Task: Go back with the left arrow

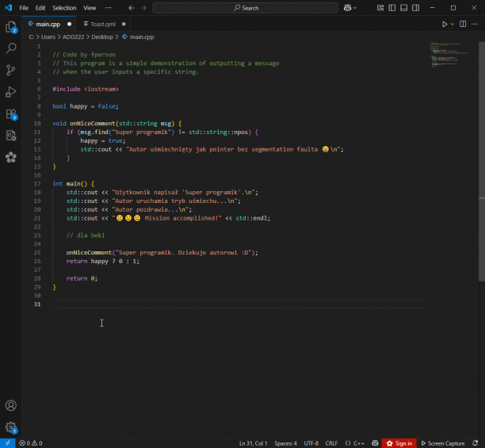Action: tap(132, 8)
